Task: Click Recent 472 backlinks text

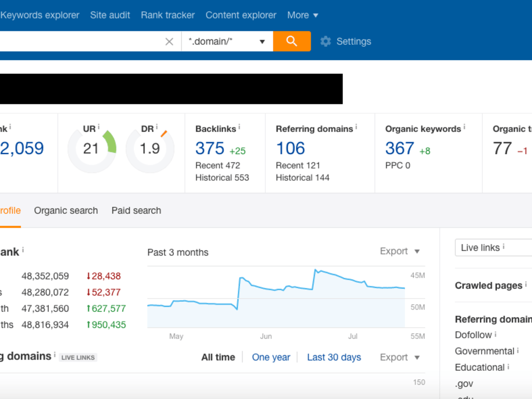Action: click(218, 165)
